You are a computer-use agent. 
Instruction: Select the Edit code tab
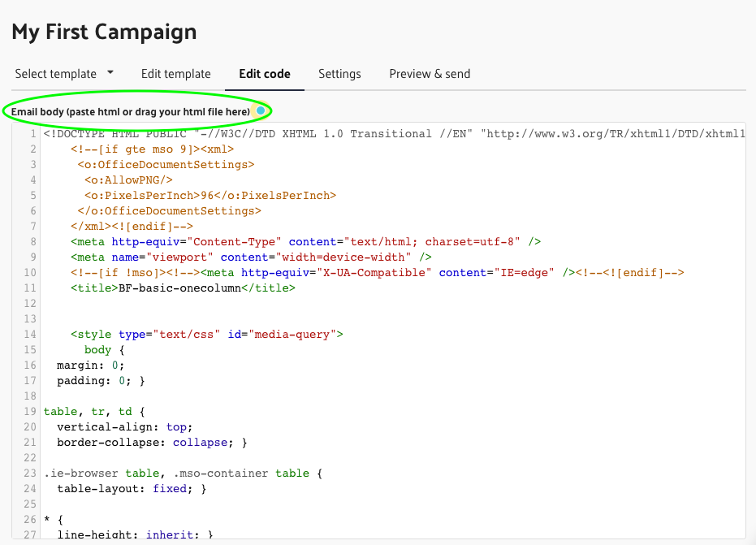pos(265,74)
